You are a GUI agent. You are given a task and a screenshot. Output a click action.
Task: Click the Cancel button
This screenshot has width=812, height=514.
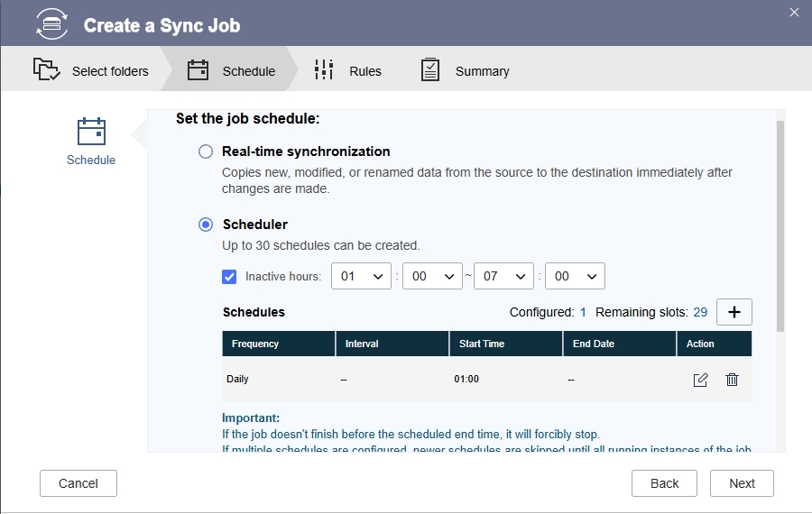(78, 483)
